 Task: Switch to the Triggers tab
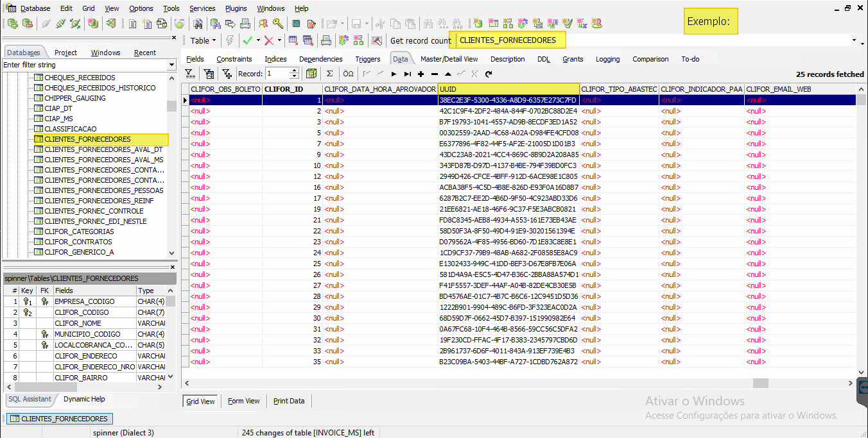(368, 59)
